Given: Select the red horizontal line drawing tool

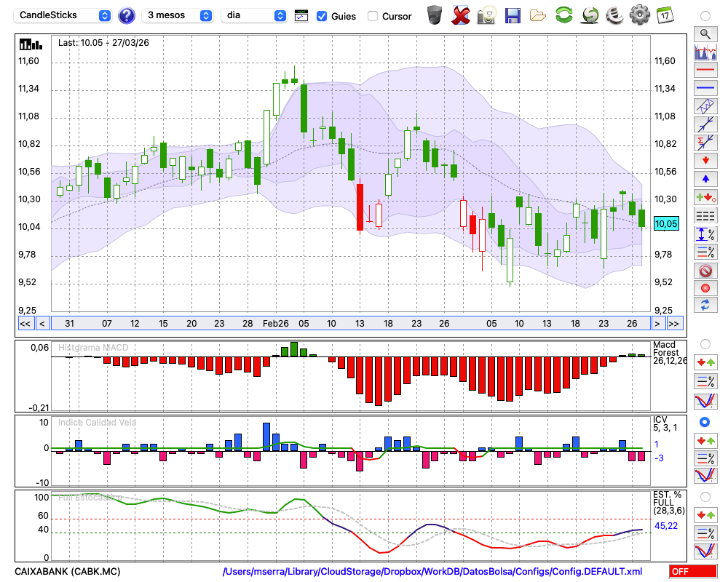Looking at the screenshot, I should pos(705,71).
